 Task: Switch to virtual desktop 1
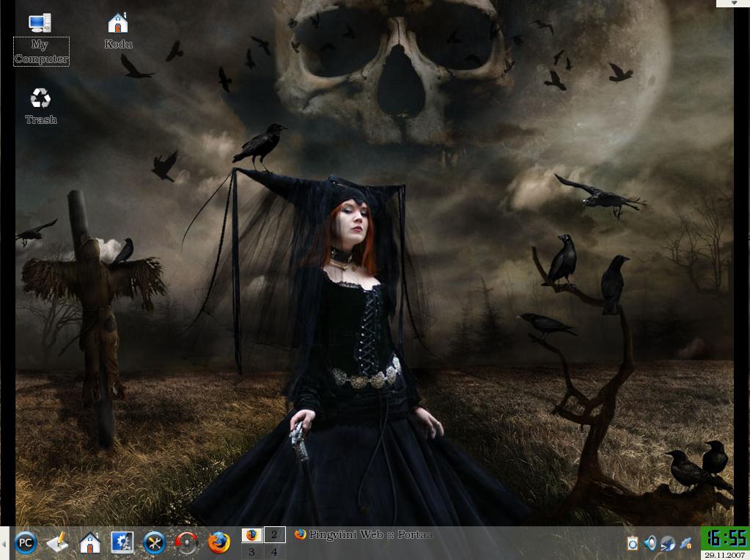251,534
